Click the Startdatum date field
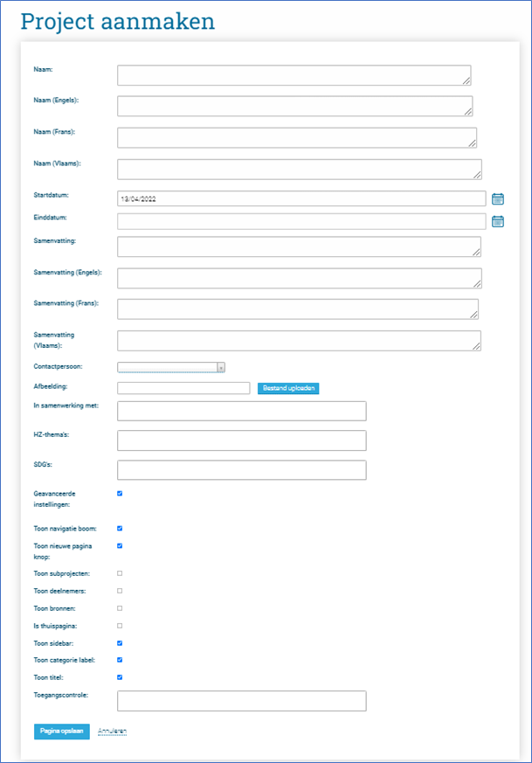Viewport: 532px width, 763px height. coord(301,198)
